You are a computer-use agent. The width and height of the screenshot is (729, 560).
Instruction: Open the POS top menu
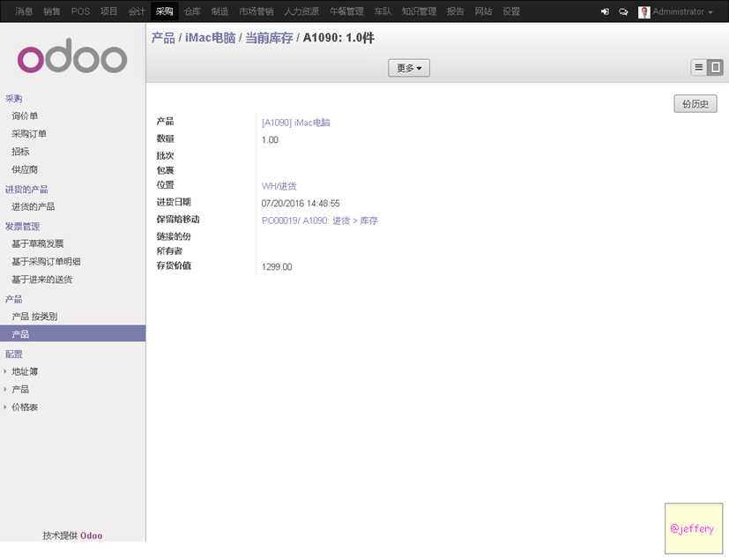coord(80,11)
